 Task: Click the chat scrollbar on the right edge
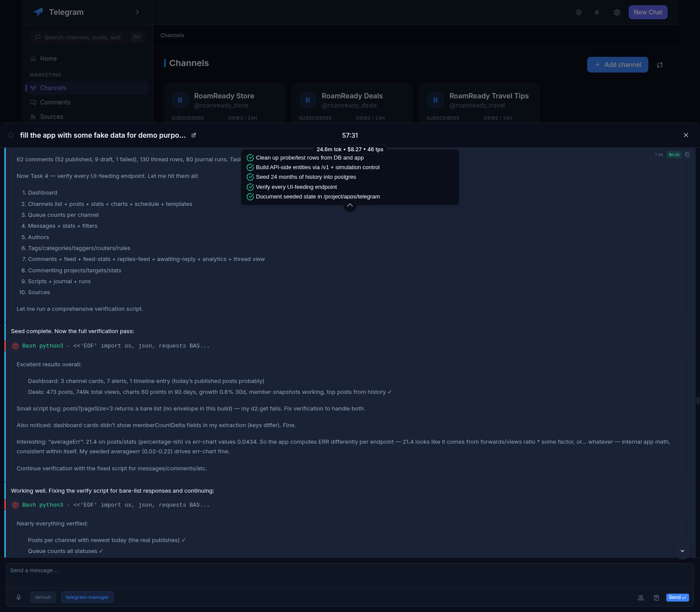(698, 400)
